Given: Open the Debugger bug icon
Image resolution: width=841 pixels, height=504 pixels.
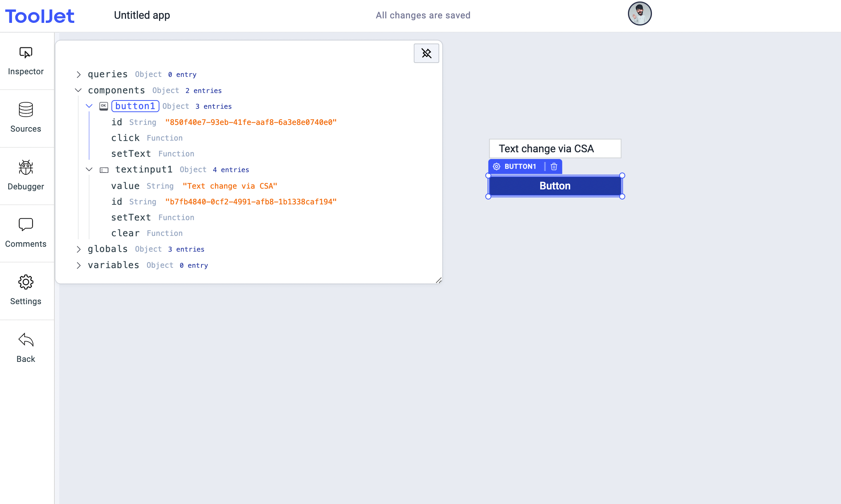Looking at the screenshot, I should point(26,168).
